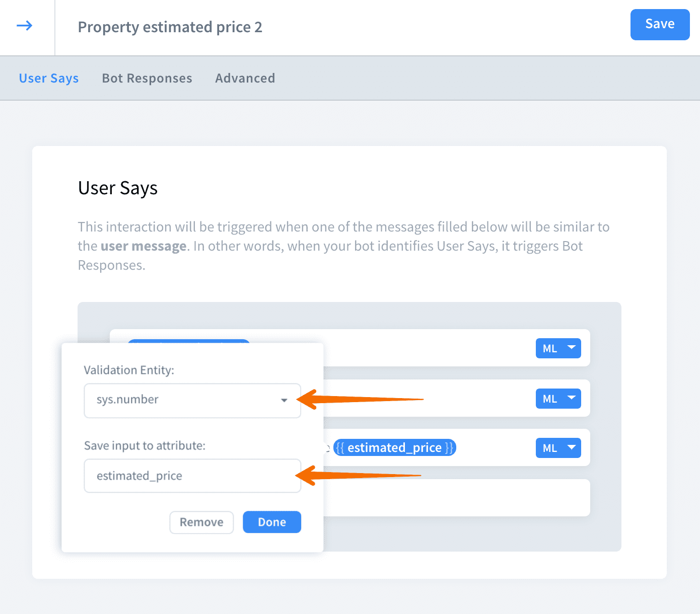Click inside the second message row field

click(428, 399)
